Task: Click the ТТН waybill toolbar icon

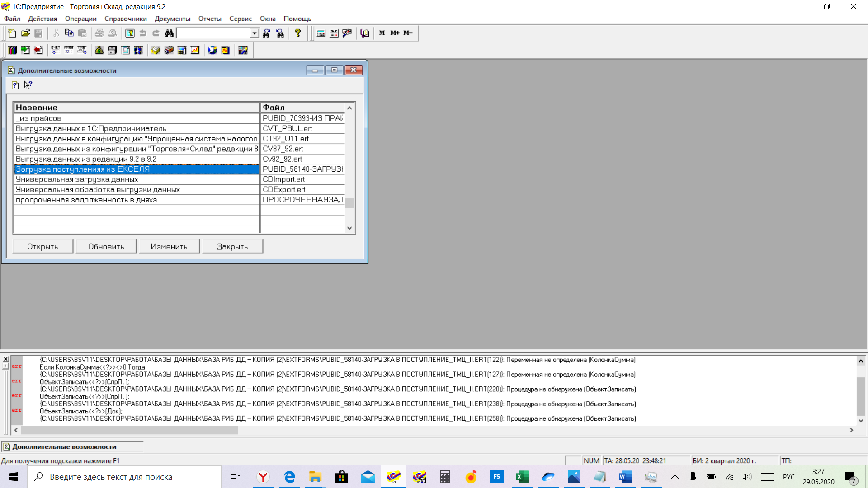Action: 82,50
